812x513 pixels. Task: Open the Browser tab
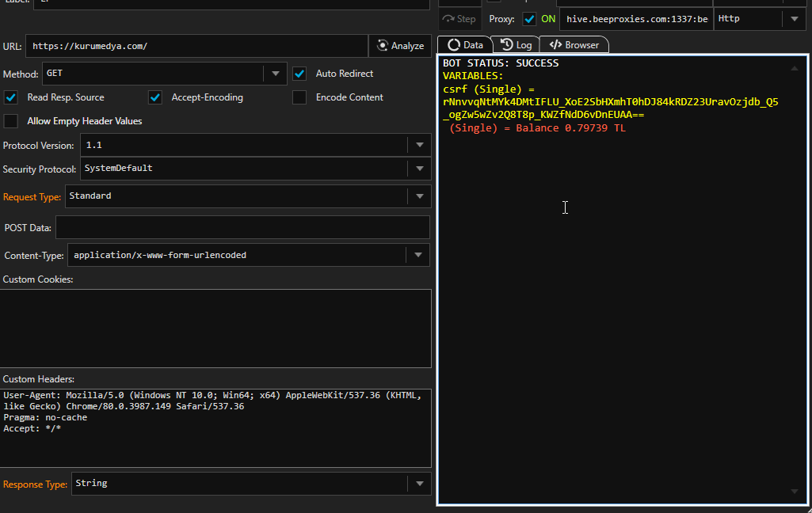(x=574, y=45)
